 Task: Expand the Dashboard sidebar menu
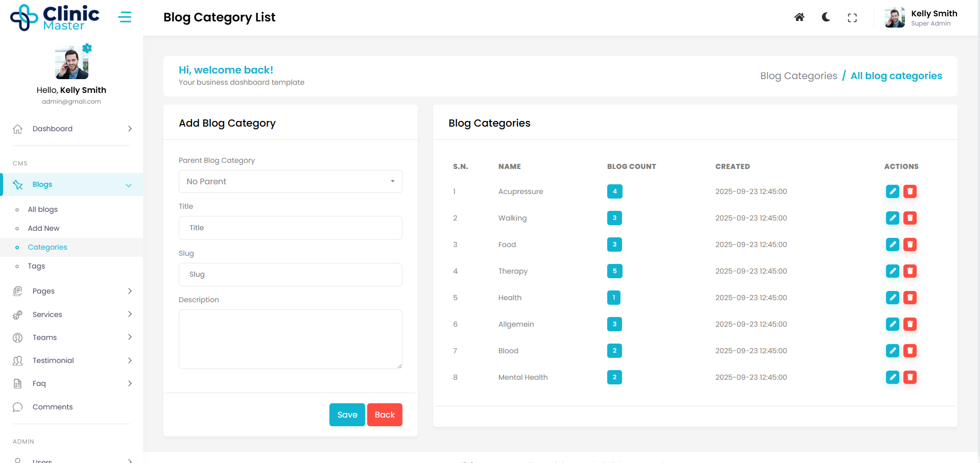[71, 129]
